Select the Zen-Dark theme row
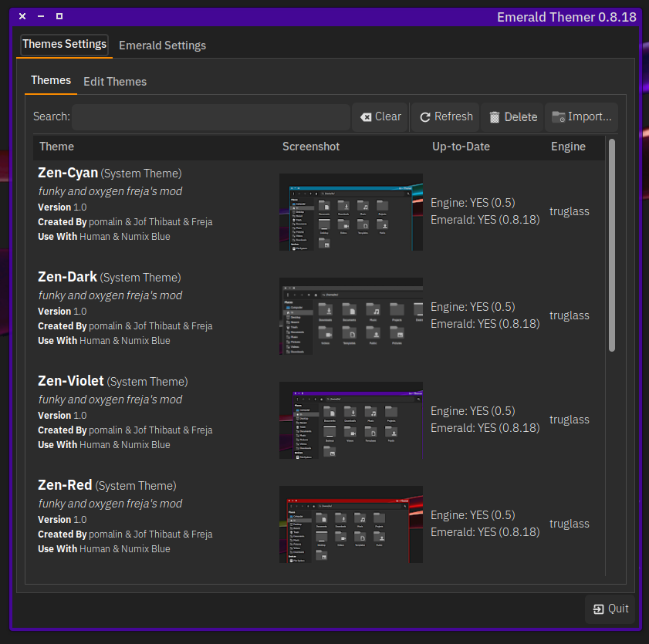 coord(319,316)
